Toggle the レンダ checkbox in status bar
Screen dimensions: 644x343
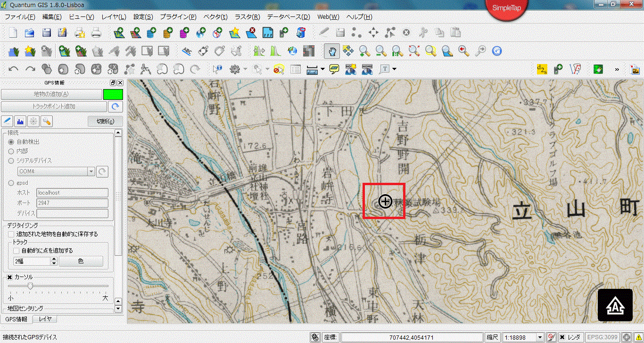[x=562, y=337]
